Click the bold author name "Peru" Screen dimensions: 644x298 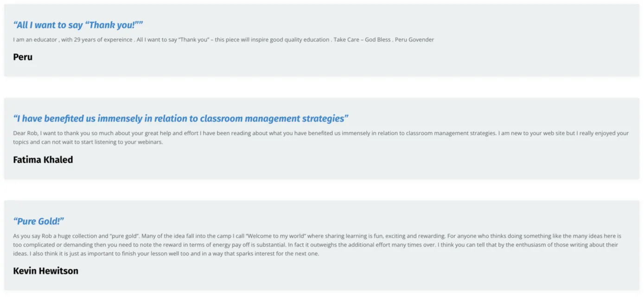tap(23, 57)
